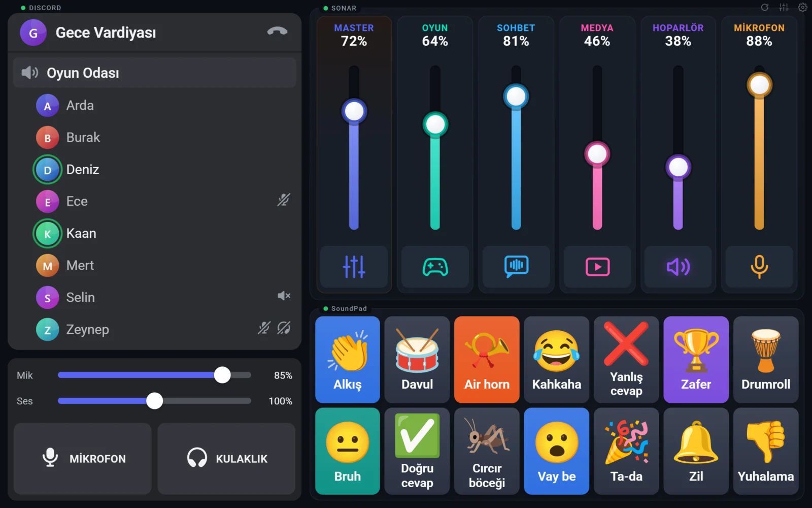Click the Gece Vardiyası server avatar

pos(33,33)
